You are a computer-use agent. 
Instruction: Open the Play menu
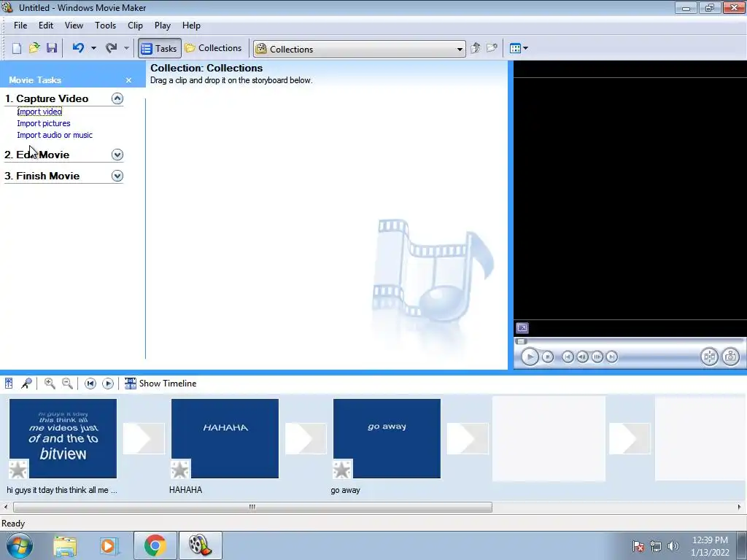pyautogui.click(x=163, y=26)
